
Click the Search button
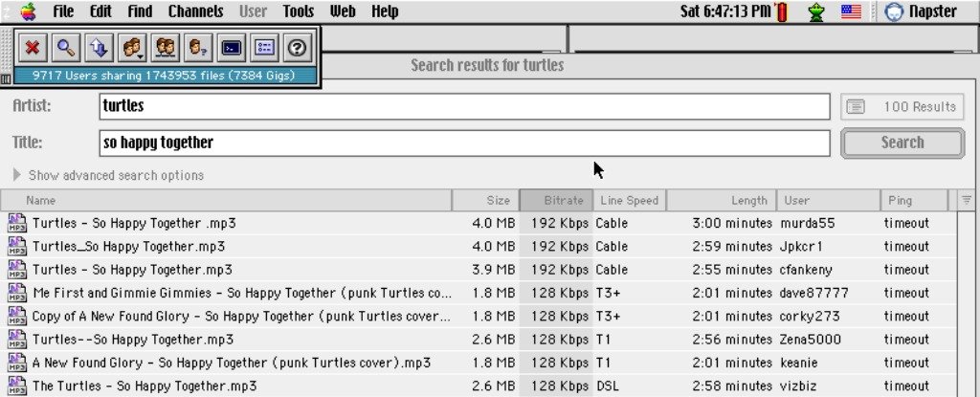pyautogui.click(x=902, y=143)
